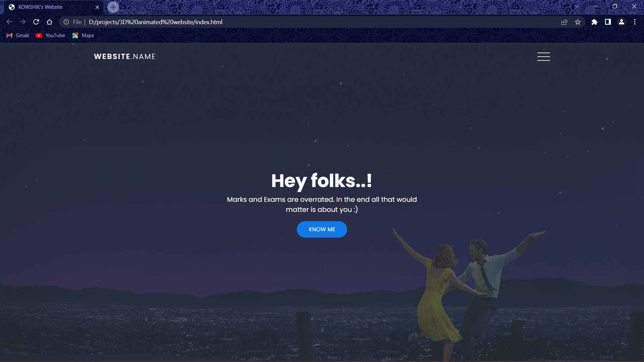
Task: Click the forward navigation arrow
Action: [x=22, y=22]
